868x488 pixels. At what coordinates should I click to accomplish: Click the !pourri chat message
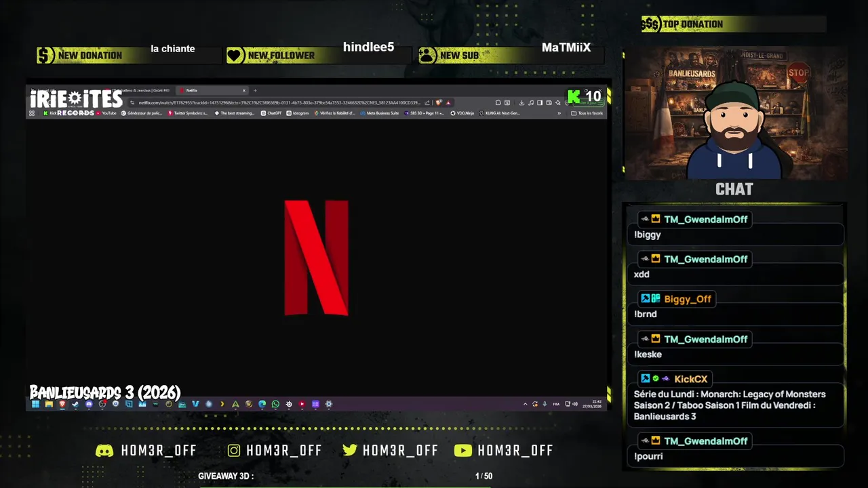point(648,456)
